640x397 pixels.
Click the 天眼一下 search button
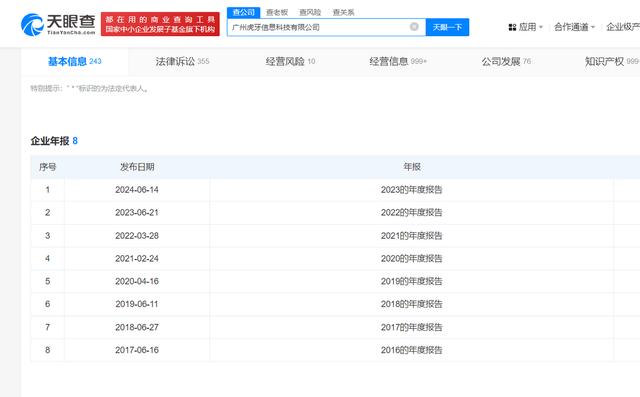[x=447, y=27]
